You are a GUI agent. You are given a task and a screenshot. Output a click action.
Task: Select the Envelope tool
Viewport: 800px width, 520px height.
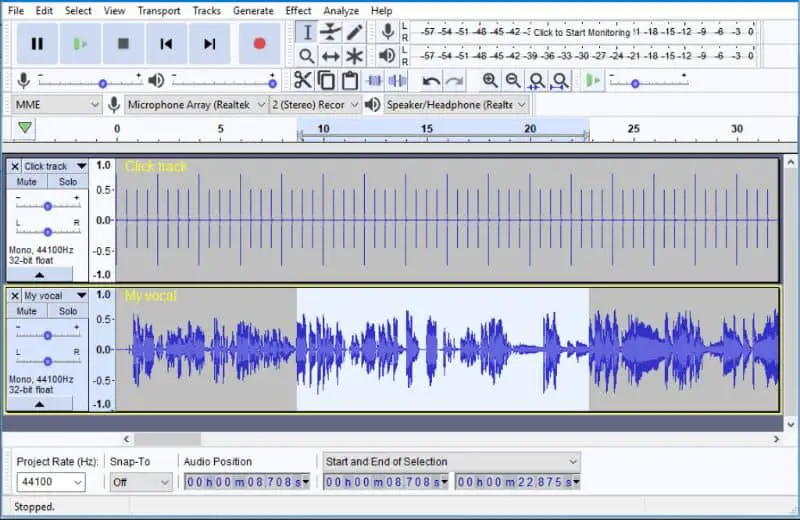[x=331, y=32]
